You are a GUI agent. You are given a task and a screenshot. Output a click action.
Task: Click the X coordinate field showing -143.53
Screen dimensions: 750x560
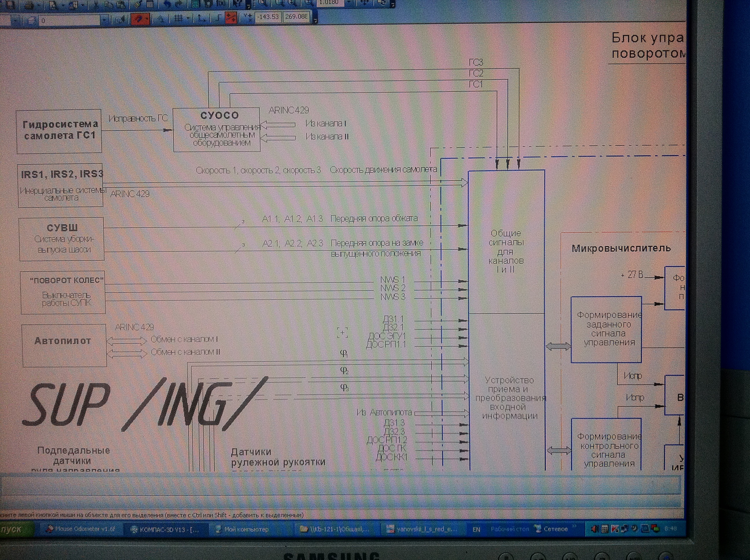coord(268,16)
